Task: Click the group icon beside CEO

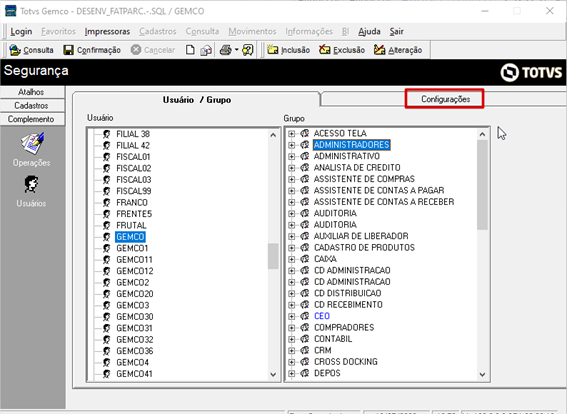Action: click(305, 316)
